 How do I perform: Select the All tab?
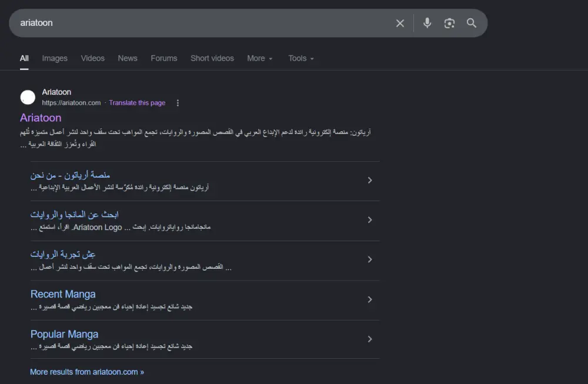pyautogui.click(x=24, y=58)
